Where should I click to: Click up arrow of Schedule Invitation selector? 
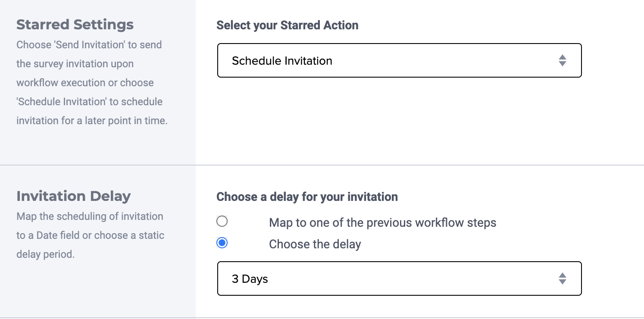click(x=562, y=57)
